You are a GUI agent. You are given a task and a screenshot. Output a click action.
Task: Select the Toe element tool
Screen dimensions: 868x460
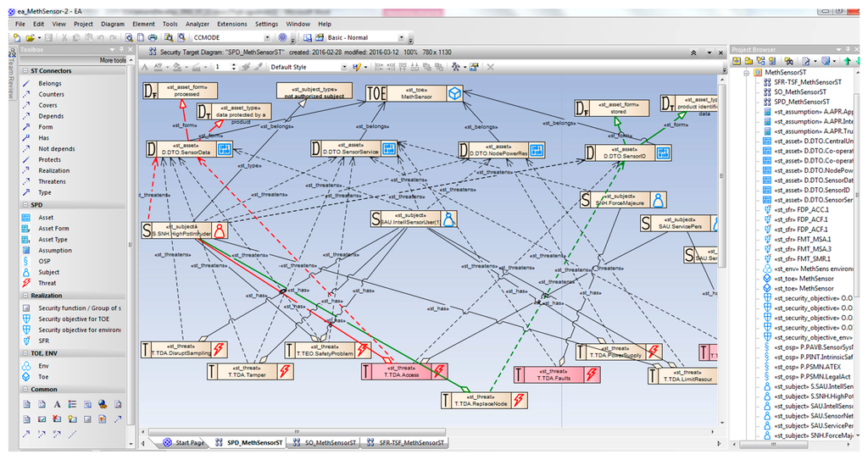point(44,376)
